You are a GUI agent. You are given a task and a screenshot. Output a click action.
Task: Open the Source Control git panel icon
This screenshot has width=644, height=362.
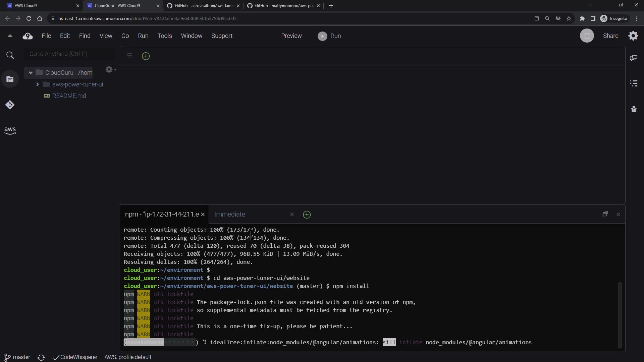pos(10,105)
